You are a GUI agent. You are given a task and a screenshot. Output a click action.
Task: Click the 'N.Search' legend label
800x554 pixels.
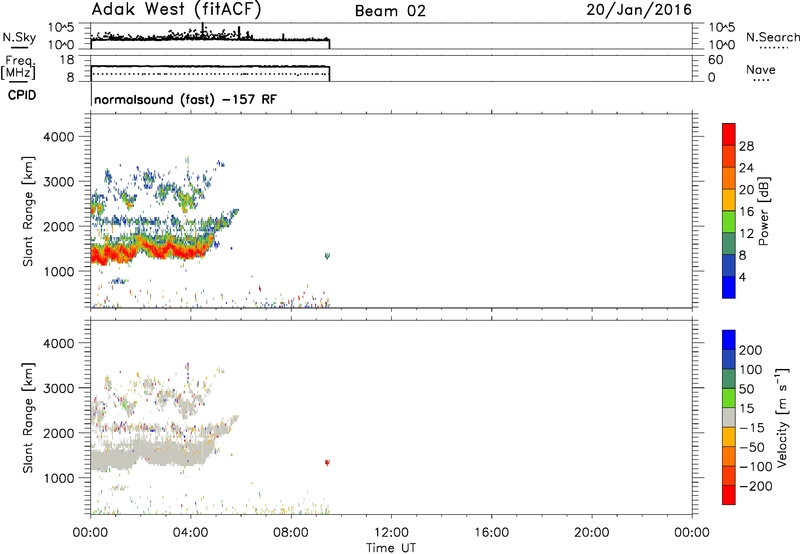pos(772,37)
